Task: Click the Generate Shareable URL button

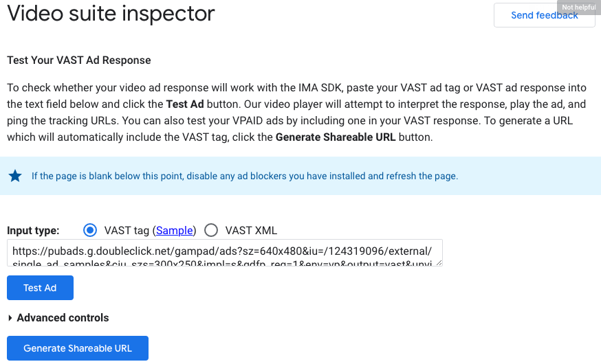Action: coord(77,348)
